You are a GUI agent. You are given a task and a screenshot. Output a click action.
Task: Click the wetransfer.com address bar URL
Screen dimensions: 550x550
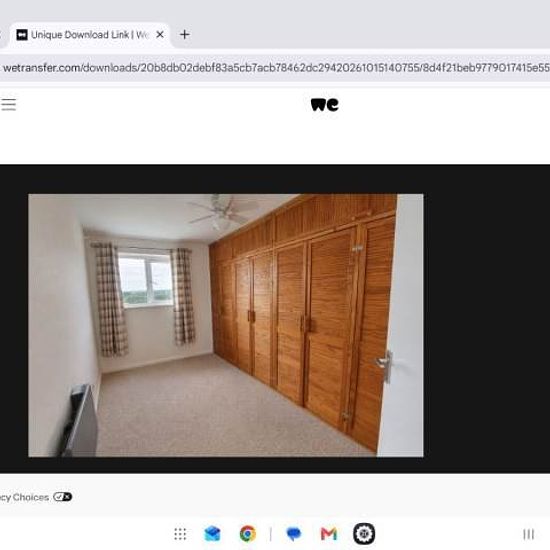pos(276,68)
